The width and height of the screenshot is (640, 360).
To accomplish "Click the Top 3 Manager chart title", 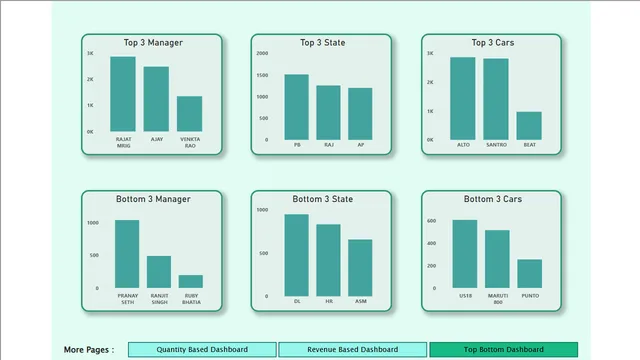I will [153, 42].
